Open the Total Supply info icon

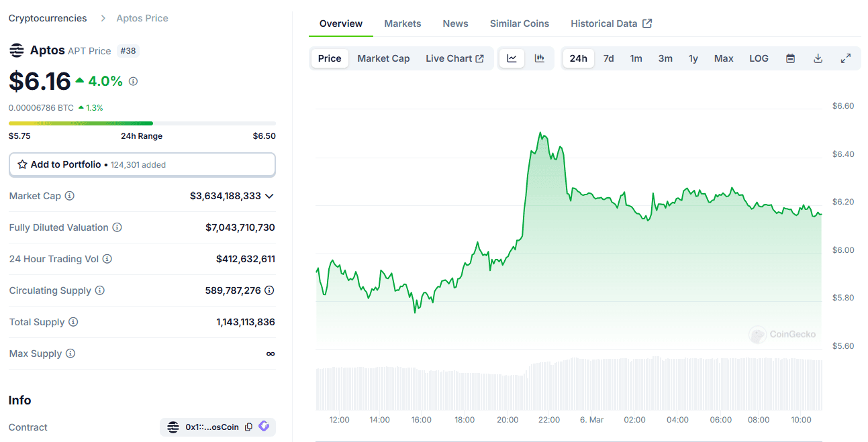pos(73,322)
